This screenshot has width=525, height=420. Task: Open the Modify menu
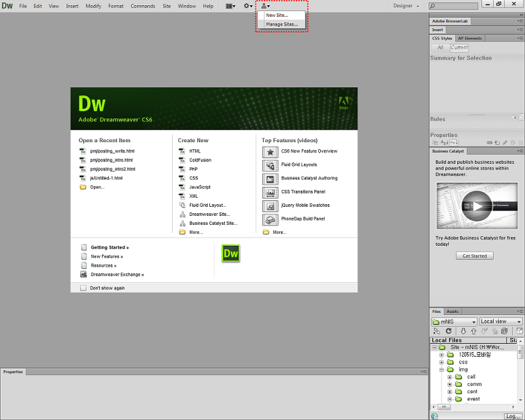point(93,6)
